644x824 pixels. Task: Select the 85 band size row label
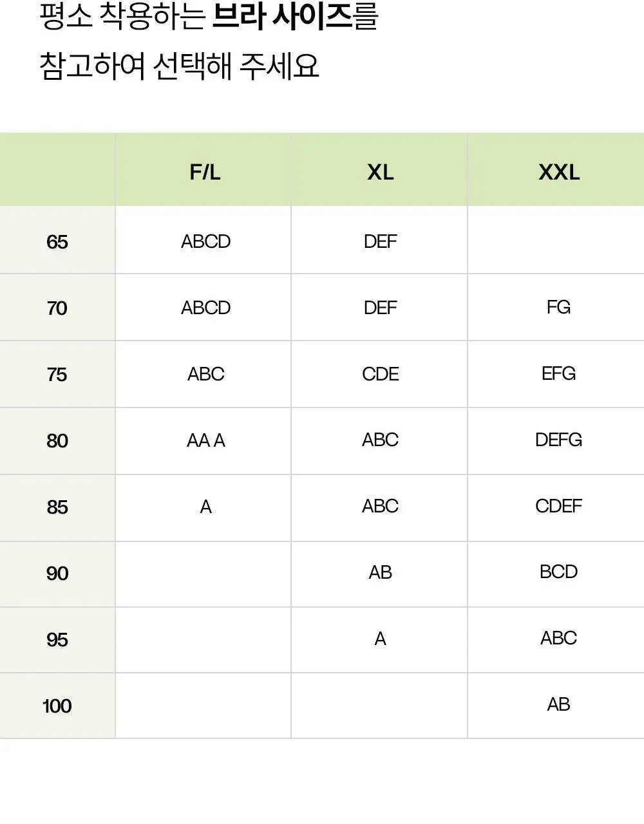click(x=57, y=507)
